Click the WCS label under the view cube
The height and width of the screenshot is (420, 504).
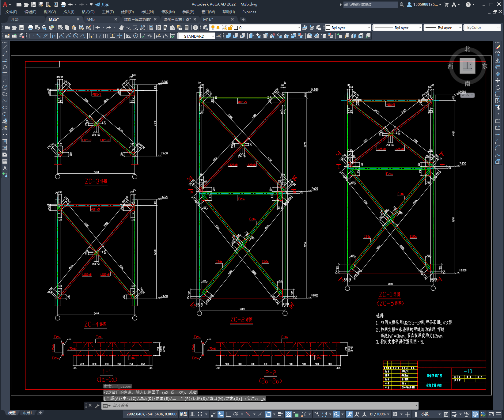(x=467, y=95)
